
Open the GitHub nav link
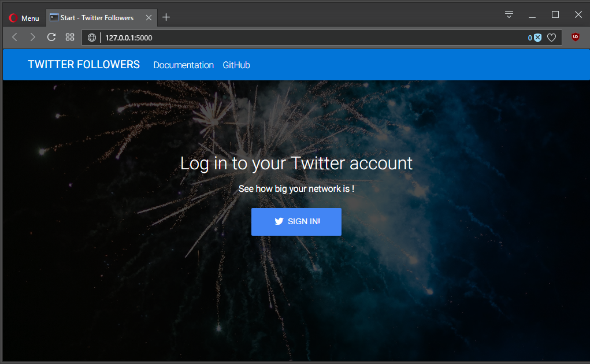[236, 65]
